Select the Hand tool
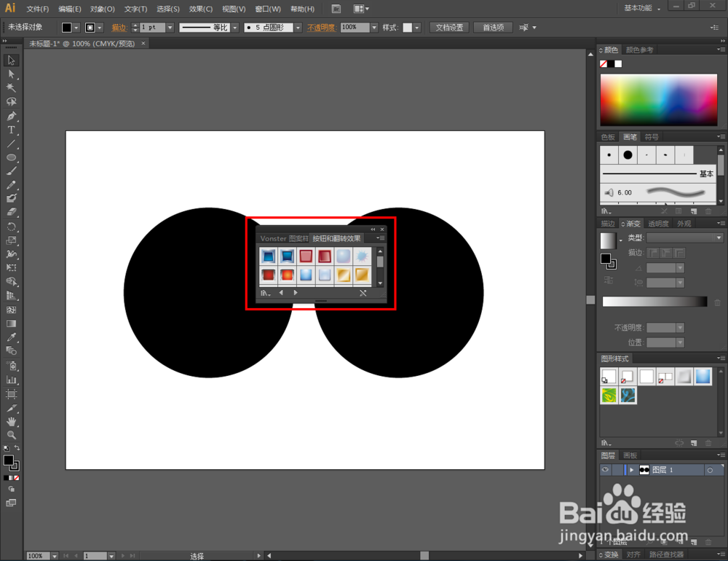Screen dimensions: 728x561 click(x=12, y=421)
